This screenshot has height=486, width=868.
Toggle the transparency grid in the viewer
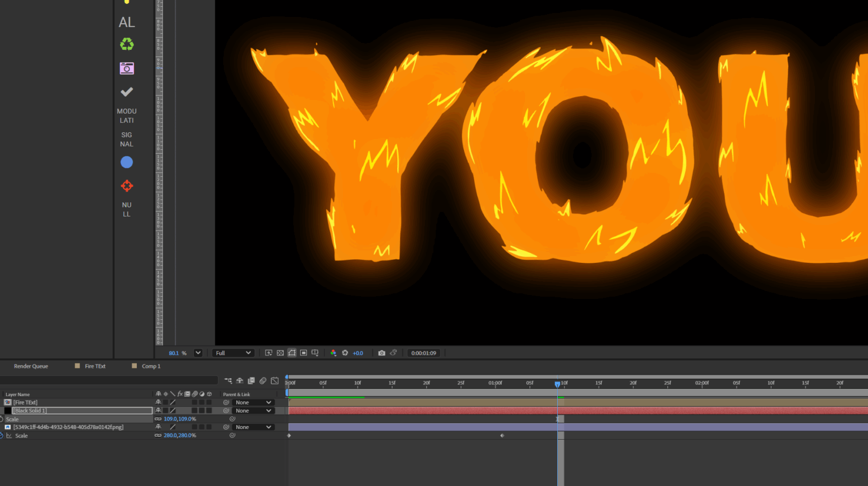pyautogui.click(x=280, y=353)
